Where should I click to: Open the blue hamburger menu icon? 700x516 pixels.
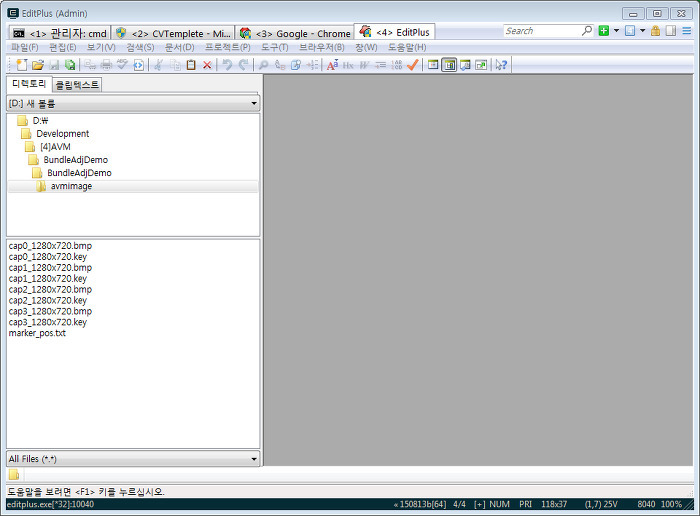pos(687,31)
